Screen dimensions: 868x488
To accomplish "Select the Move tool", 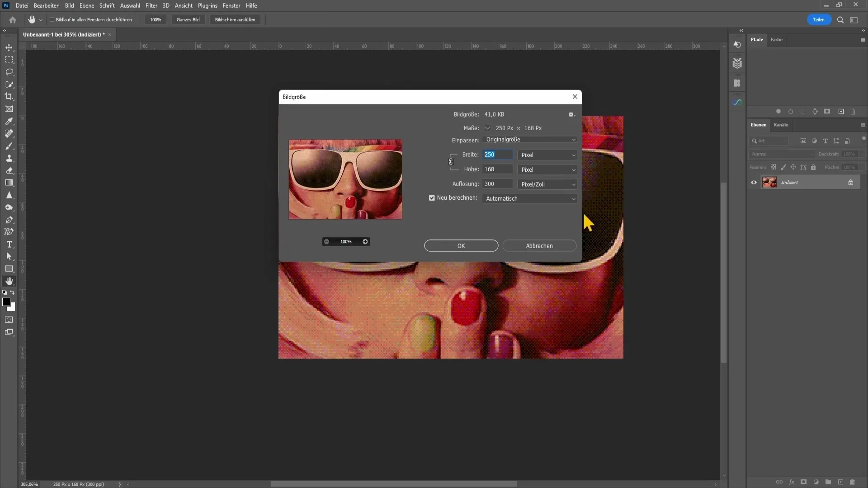I will 9,47.
